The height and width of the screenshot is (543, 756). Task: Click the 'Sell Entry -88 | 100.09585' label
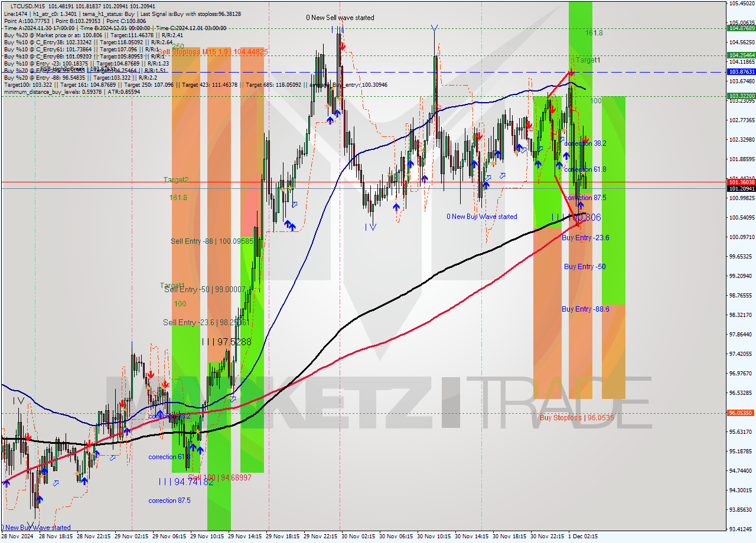click(211, 241)
